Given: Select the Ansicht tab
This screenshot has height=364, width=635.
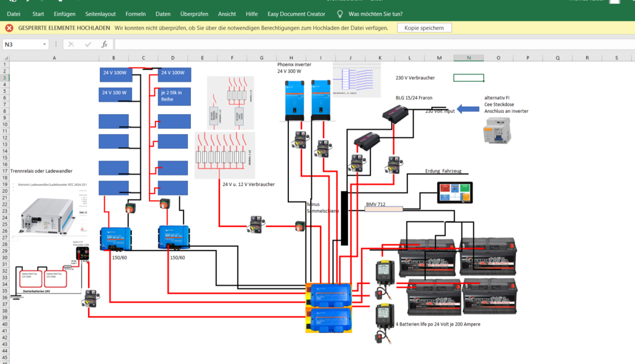Looking at the screenshot, I should [227, 14].
